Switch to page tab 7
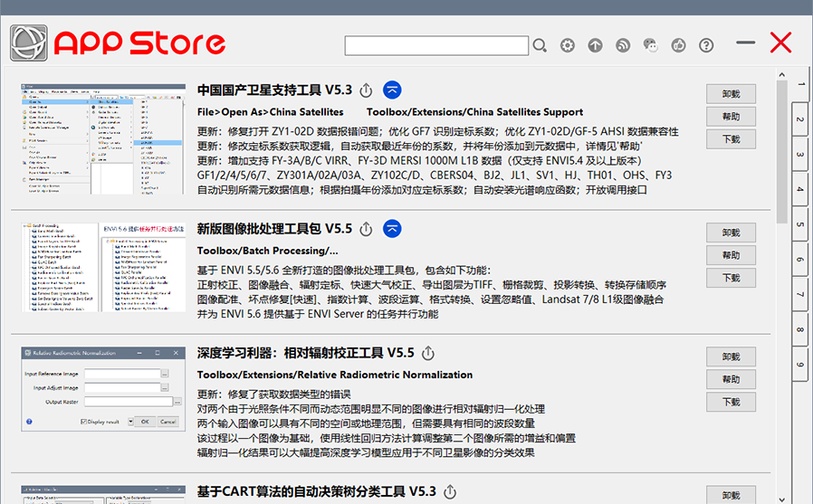The image size is (813, 504). coord(800,294)
